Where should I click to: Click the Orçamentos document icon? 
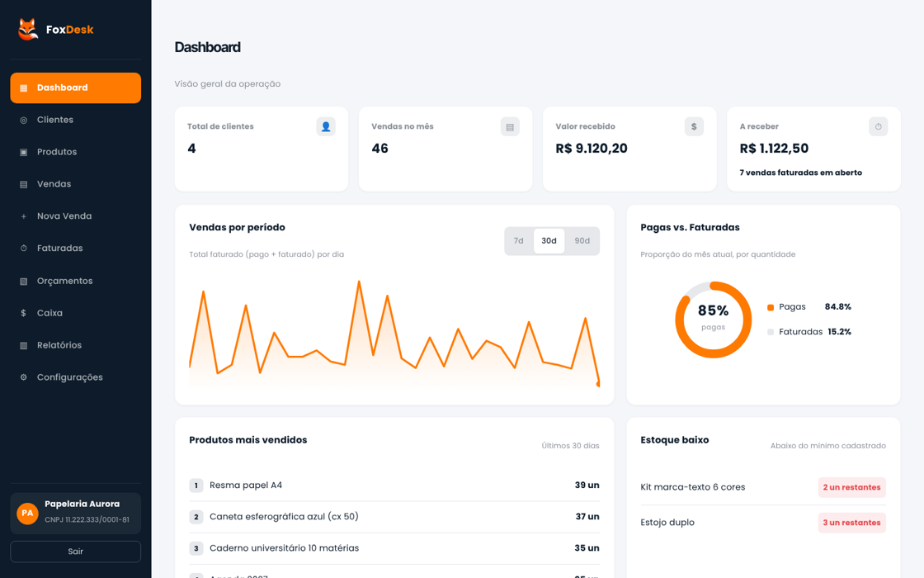[x=24, y=282]
